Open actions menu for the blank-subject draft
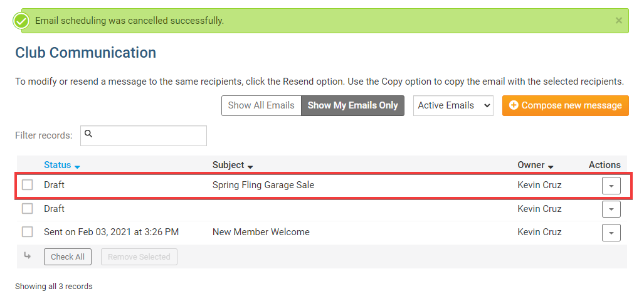Image resolution: width=644 pixels, height=296 pixels. pyautogui.click(x=611, y=209)
